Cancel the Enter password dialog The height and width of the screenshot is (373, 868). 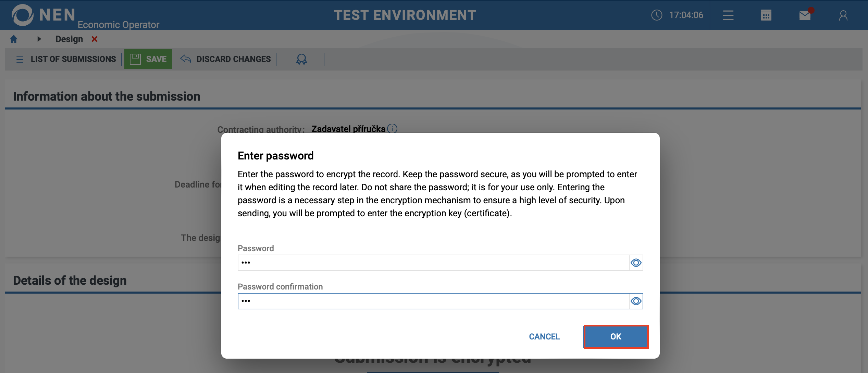tap(544, 337)
